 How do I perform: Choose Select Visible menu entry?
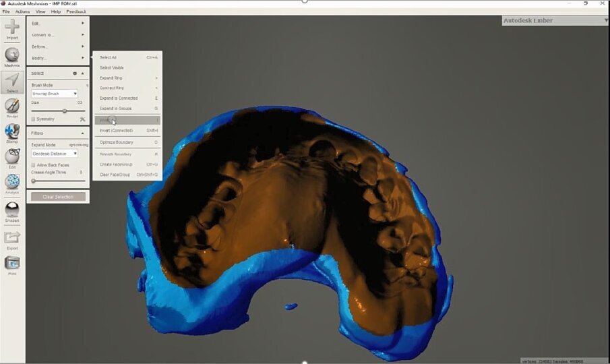coord(127,67)
